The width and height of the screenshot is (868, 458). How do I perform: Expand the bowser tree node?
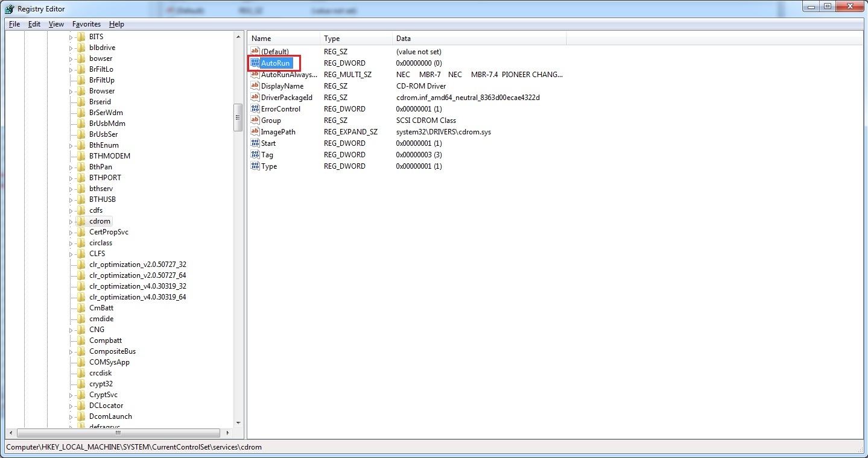tap(71, 59)
